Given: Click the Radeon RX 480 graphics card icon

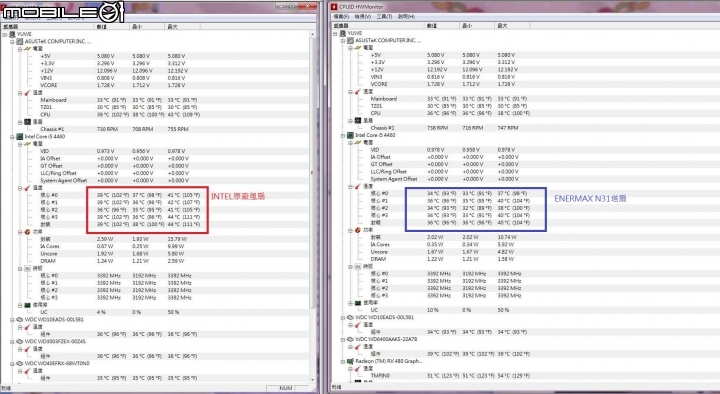Looking at the screenshot, I should pos(350,361).
